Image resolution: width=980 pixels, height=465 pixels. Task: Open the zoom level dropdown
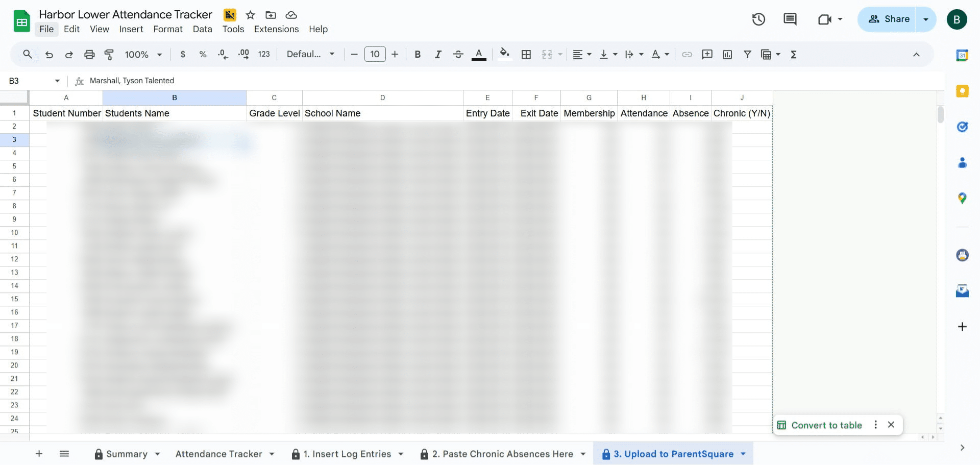pos(143,54)
